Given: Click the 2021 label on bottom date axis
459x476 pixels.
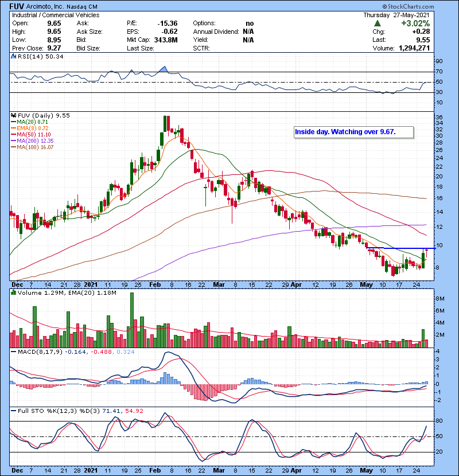Looking at the screenshot, I should coord(91,470).
